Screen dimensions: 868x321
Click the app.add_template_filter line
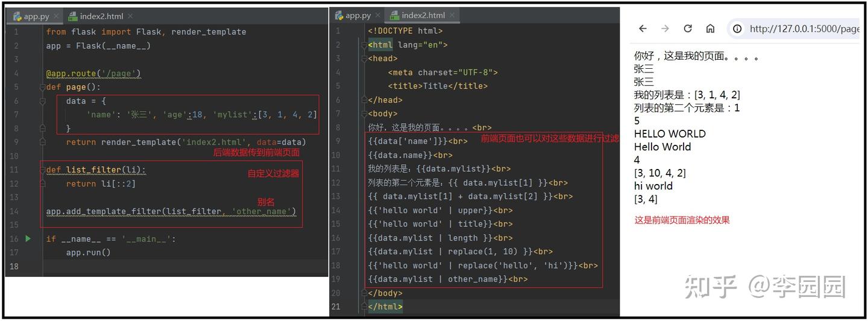point(171,211)
